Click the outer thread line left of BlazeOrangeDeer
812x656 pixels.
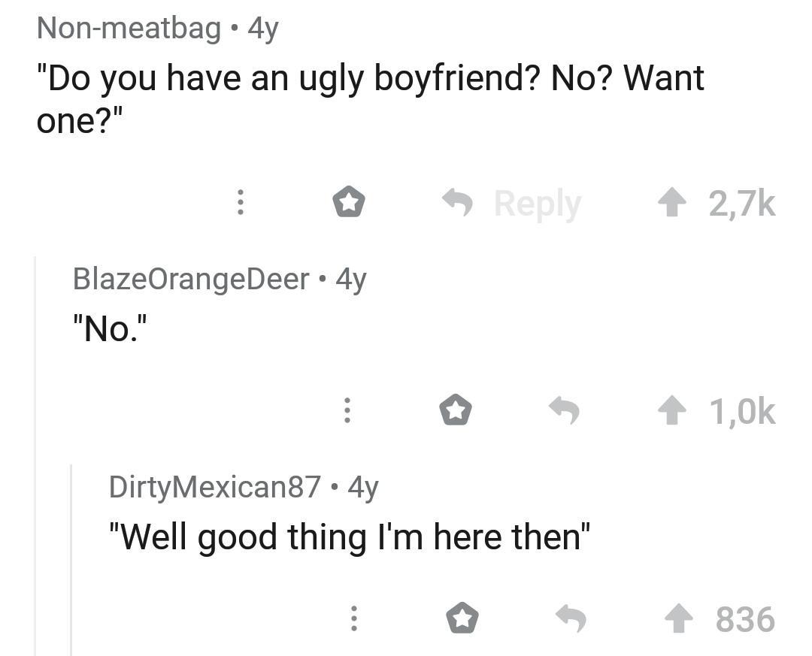35,451
